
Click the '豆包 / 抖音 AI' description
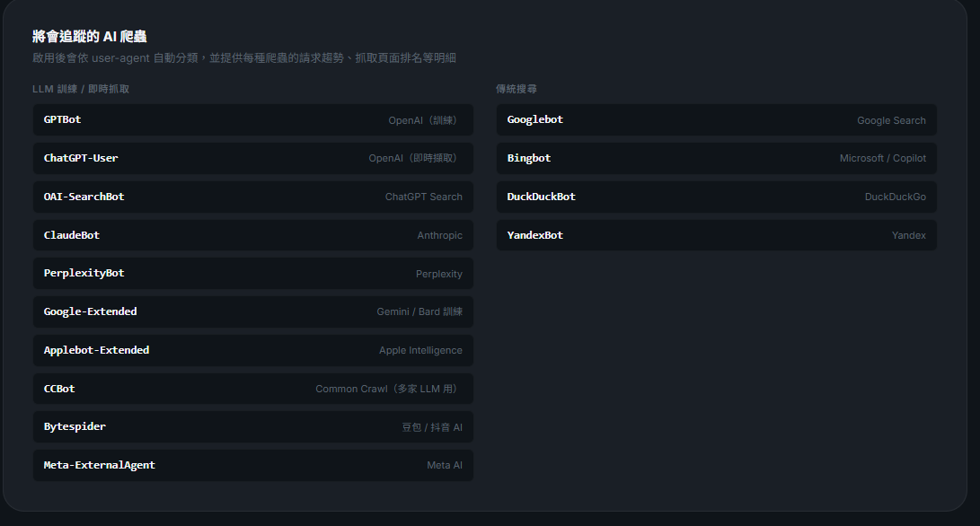point(432,427)
